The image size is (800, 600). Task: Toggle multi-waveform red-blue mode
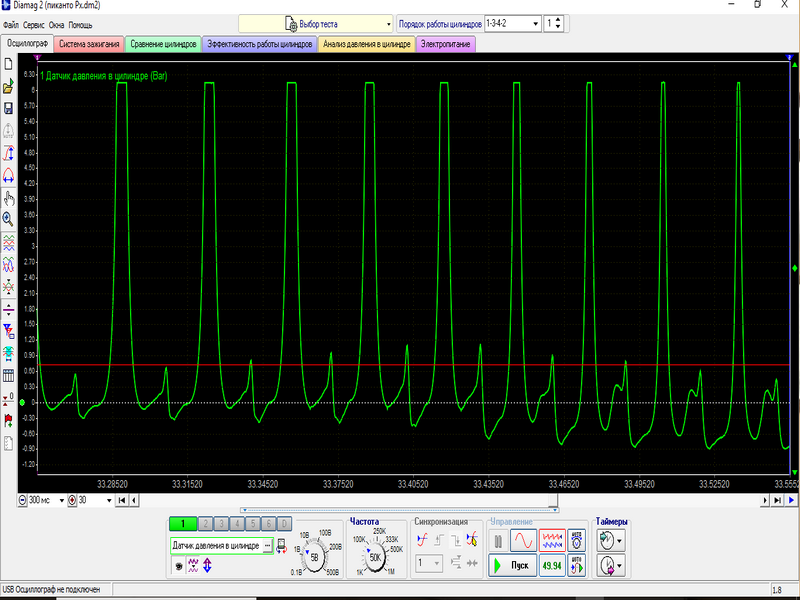point(552,540)
